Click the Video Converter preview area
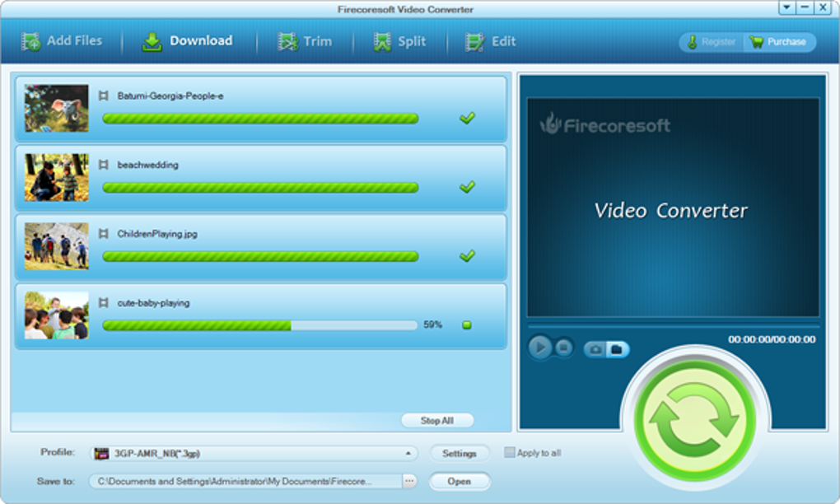Viewport: 840px width, 504px height. click(x=674, y=208)
